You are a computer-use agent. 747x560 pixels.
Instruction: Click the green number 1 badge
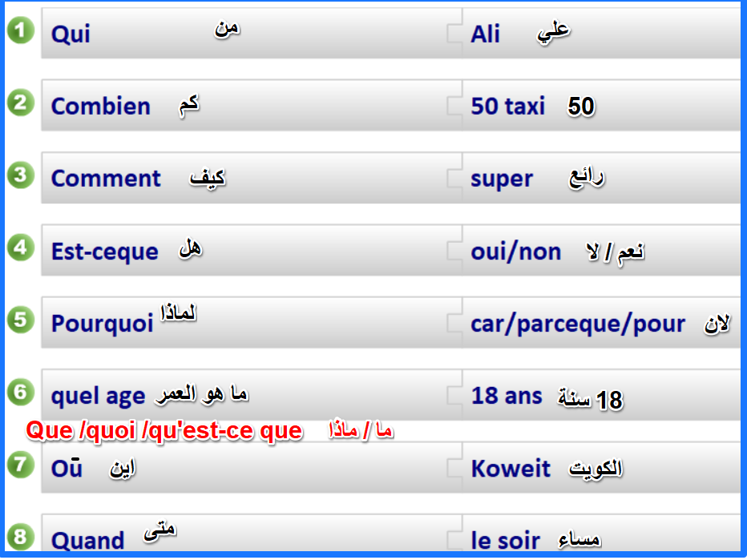pos(21,31)
